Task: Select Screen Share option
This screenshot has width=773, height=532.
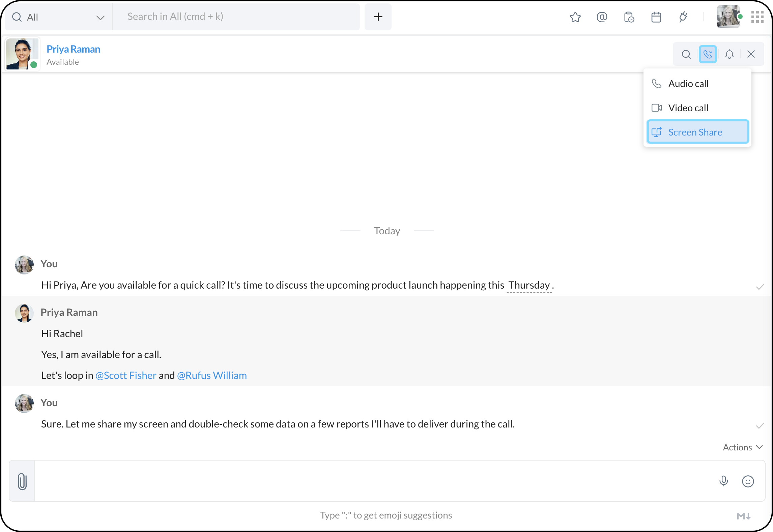Action: 697,132
